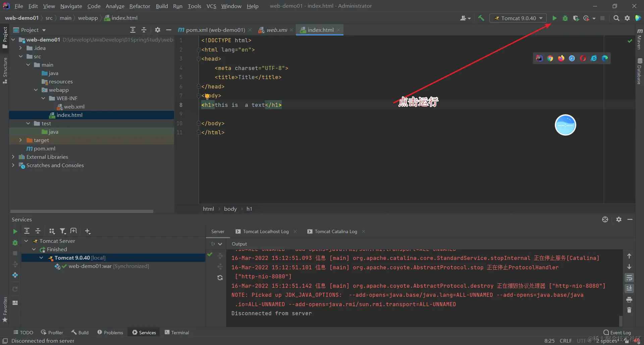The height and width of the screenshot is (345, 644).
Task: Clear all console output with trash icon
Action: coord(629,310)
